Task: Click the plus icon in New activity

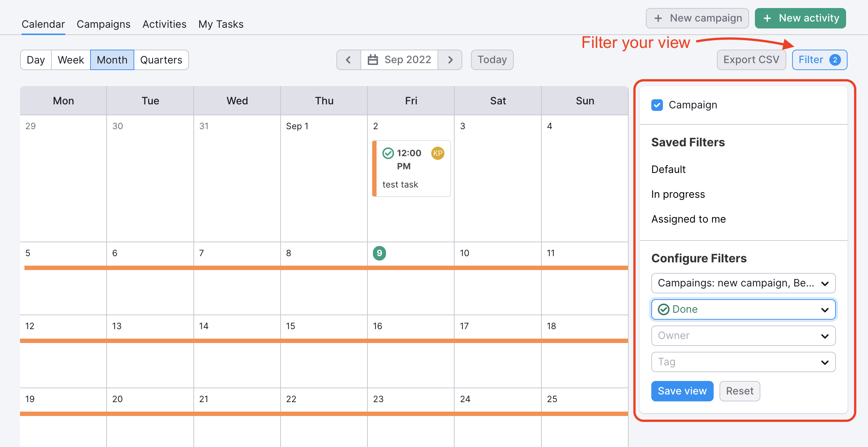Action: tap(767, 18)
